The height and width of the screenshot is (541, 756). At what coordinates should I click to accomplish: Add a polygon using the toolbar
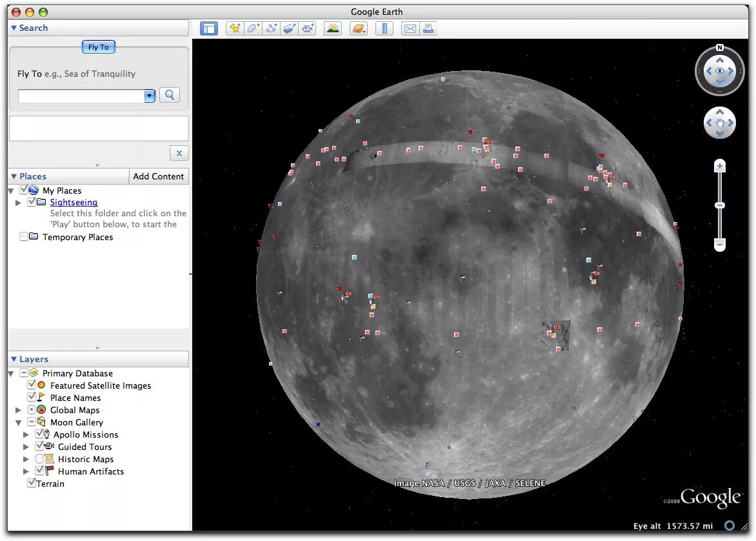tap(253, 28)
